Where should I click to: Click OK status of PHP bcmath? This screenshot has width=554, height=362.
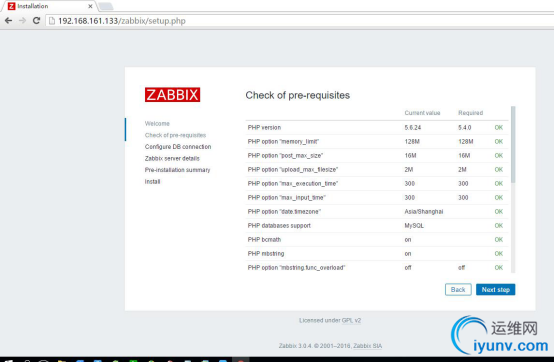499,239
